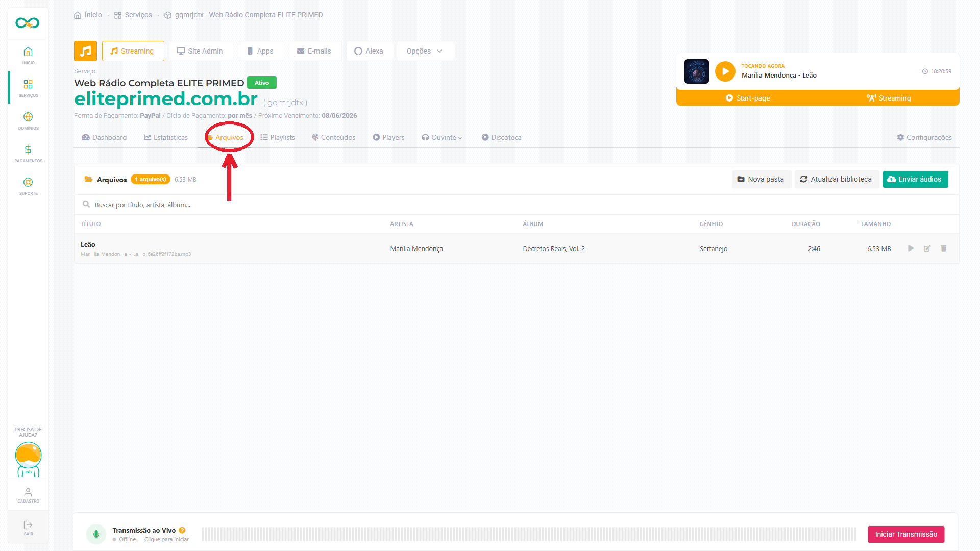Click the Decretos Reais, Vol. 2 album cell
The height and width of the screenshot is (551, 980).
[554, 248]
